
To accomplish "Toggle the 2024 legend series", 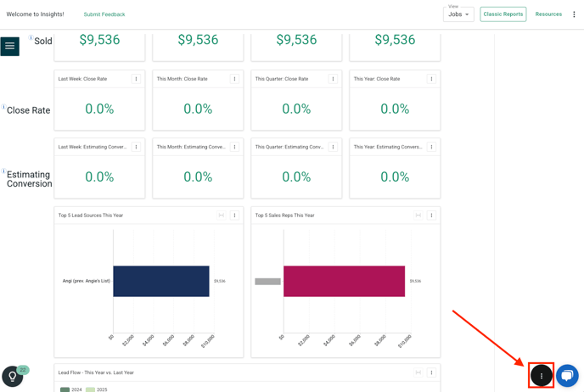I will tap(71, 389).
